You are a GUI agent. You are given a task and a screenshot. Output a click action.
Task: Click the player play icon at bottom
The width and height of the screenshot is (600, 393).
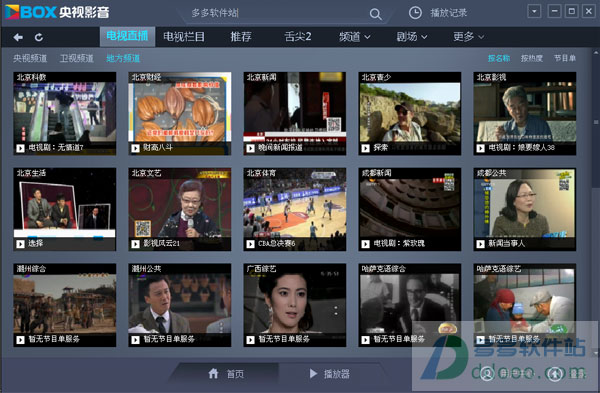[313, 373]
